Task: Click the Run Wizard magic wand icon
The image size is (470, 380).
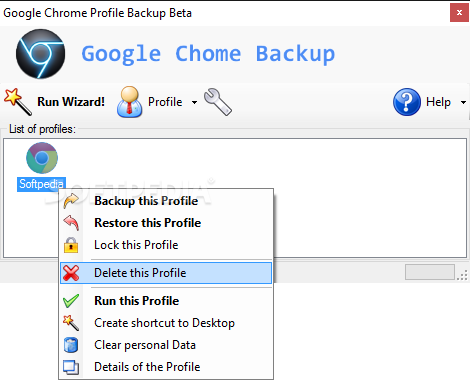Action: point(18,101)
